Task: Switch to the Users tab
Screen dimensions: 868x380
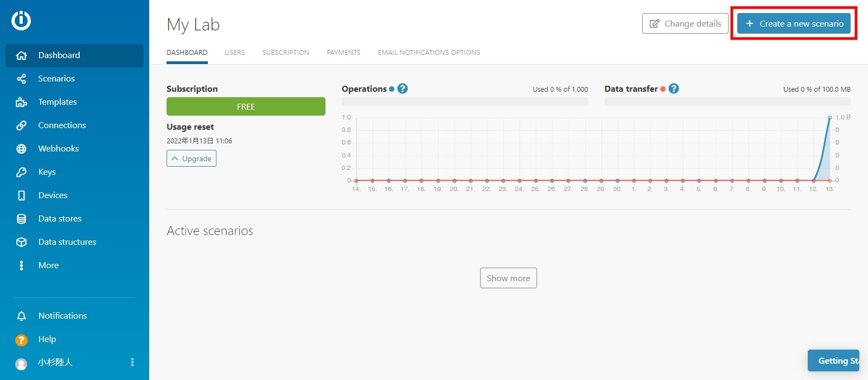Action: click(235, 53)
